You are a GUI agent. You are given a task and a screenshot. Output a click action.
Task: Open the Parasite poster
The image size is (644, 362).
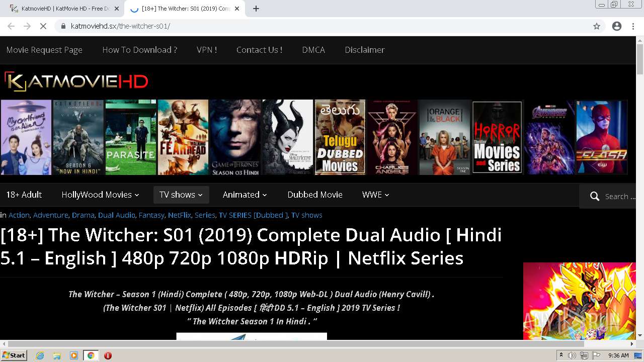(x=131, y=137)
